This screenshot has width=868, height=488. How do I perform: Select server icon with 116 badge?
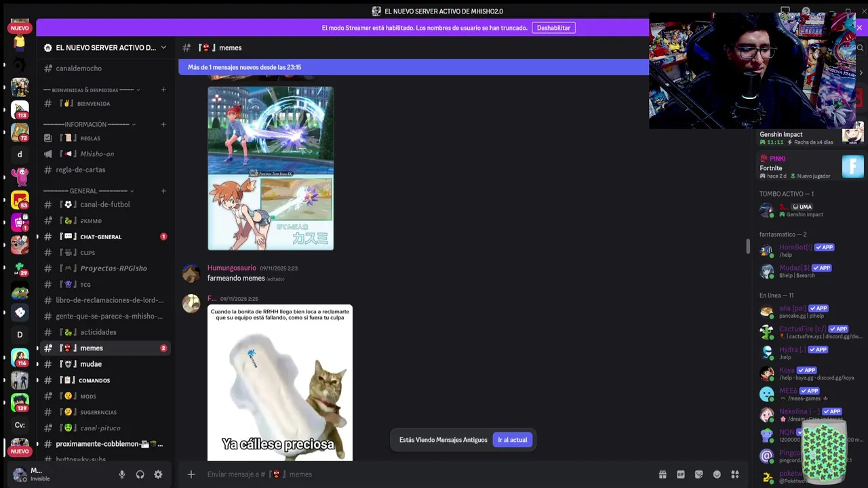tap(20, 357)
